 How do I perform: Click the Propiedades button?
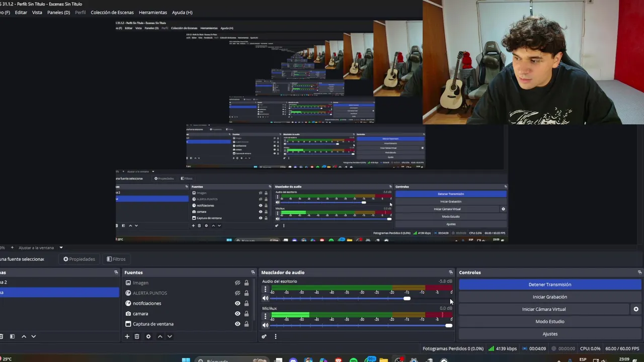(79, 259)
